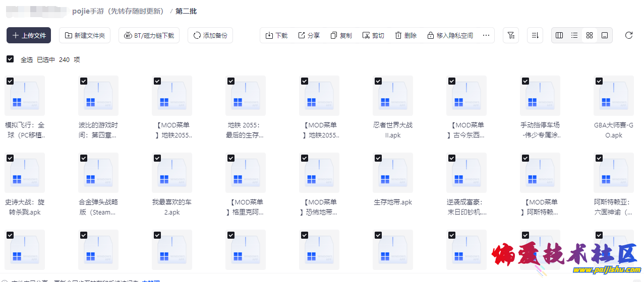This screenshot has width=644, height=282.
Task: Click the file name 忍者世界大战II.apk
Action: [x=393, y=130]
